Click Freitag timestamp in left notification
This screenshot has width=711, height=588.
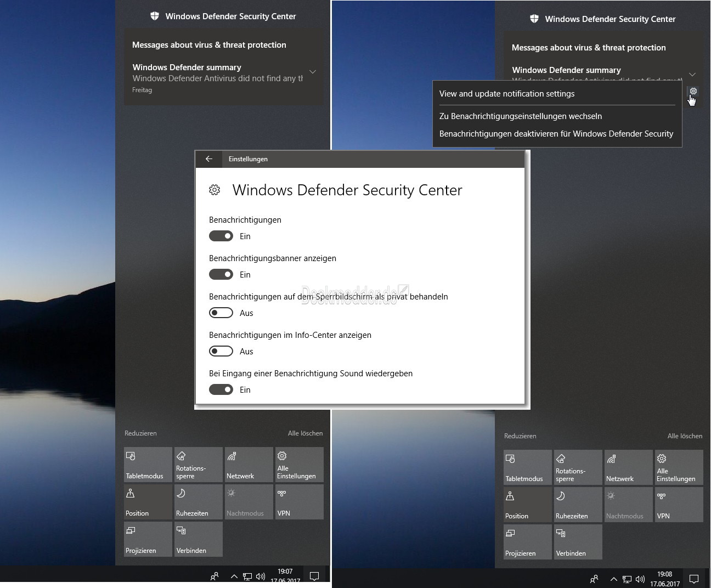pyautogui.click(x=142, y=90)
